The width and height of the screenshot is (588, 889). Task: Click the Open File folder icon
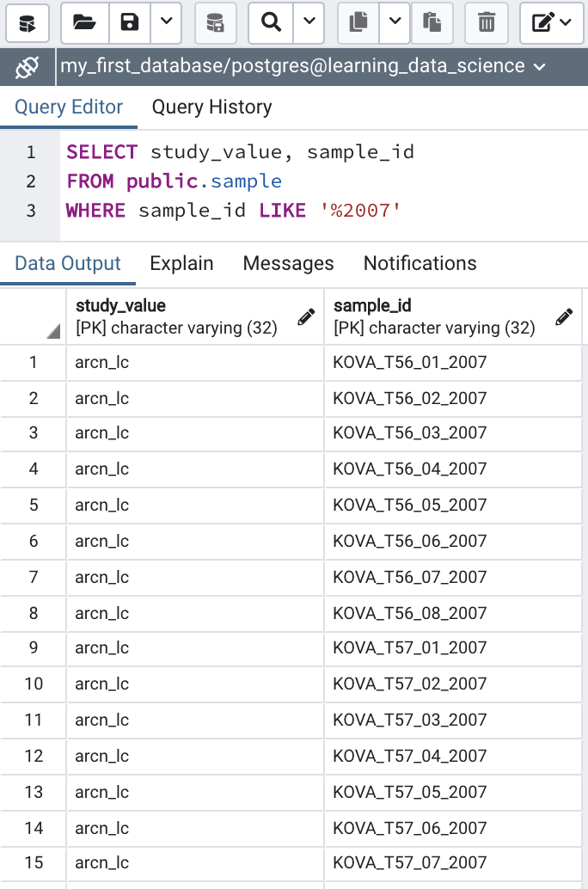pos(84,22)
